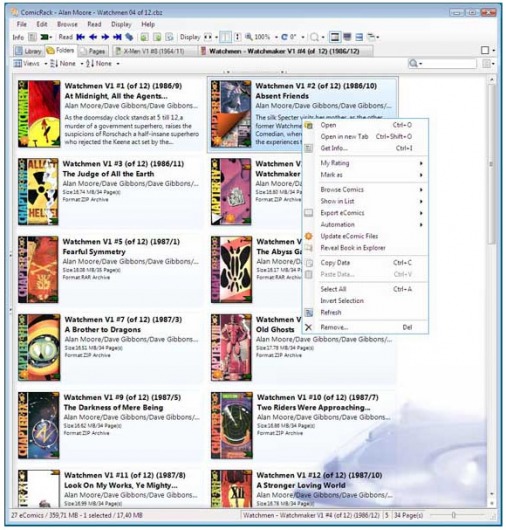The image size is (506, 530).
Task: Open the grouping None dropdown arrow
Action: point(81,64)
